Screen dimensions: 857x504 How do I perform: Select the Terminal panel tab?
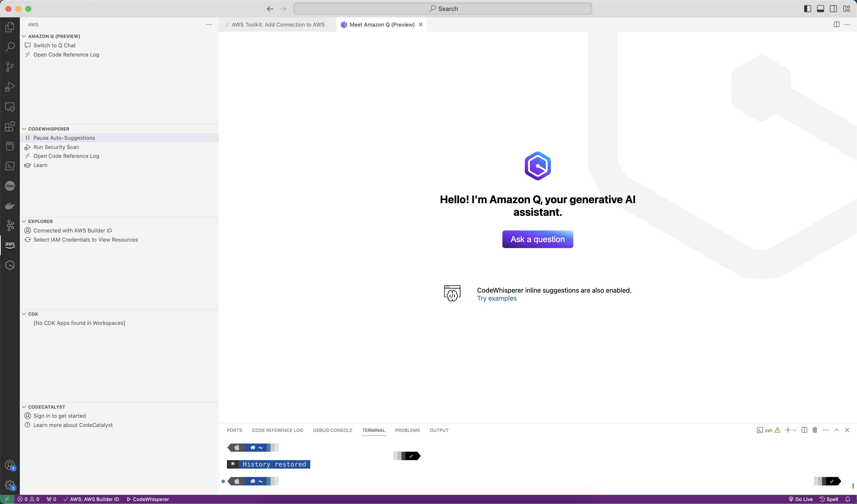[373, 430]
